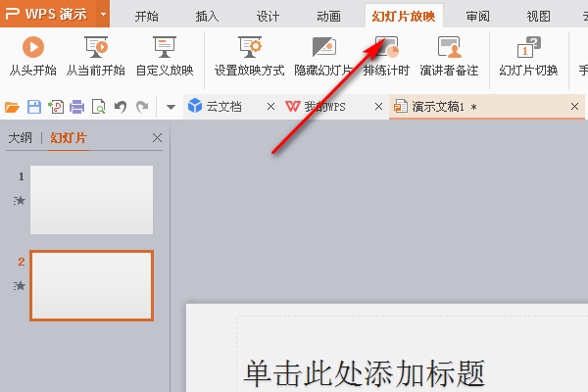Select slide 2 thumbnail
This screenshot has width=588, height=392.
click(91, 285)
